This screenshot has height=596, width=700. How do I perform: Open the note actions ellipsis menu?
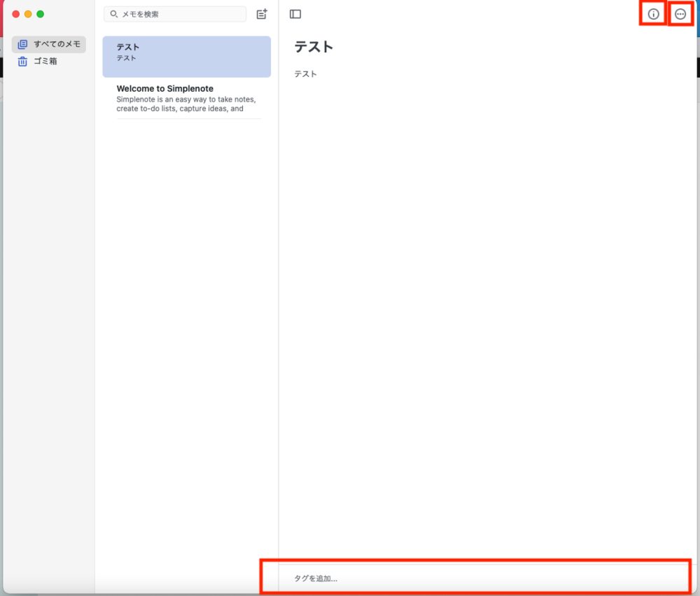coord(680,14)
